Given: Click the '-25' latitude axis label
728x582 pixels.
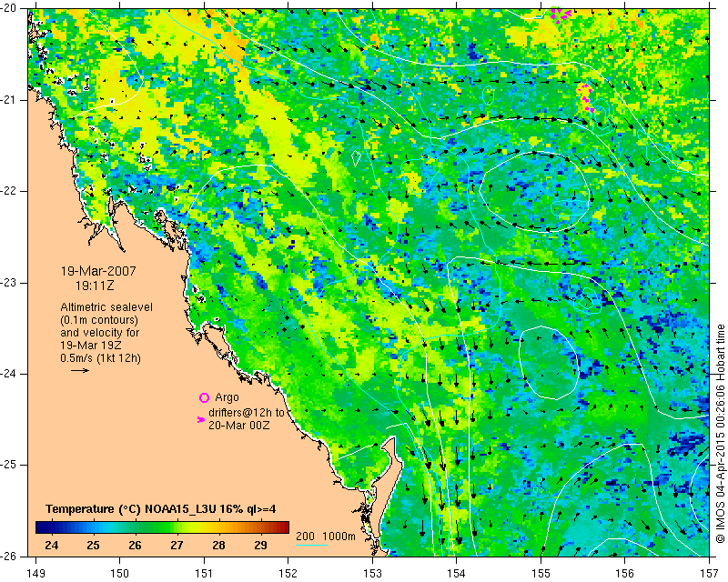Looking at the screenshot, I should click(8, 465).
